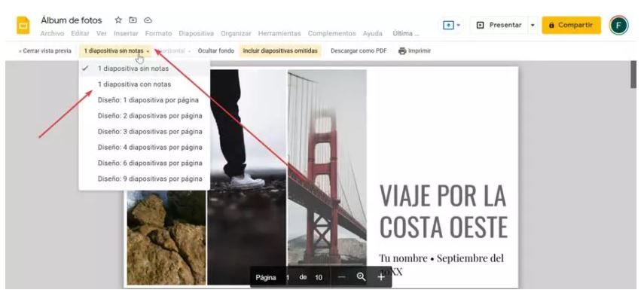Toggle Ocultar fondo
644x299 pixels.
[x=216, y=51]
